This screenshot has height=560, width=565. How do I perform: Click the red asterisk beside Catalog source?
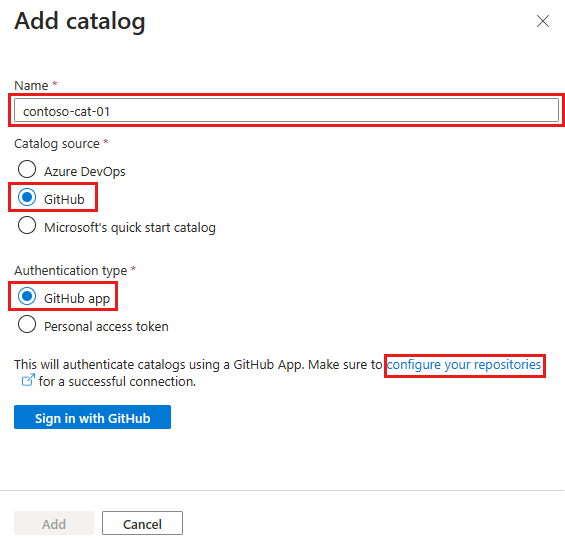pos(106,141)
